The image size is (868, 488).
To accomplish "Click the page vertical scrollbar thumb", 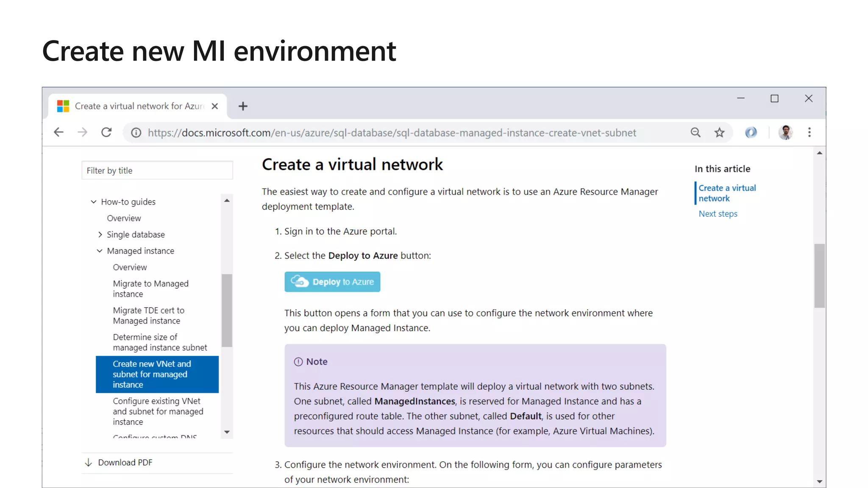I will [x=819, y=275].
